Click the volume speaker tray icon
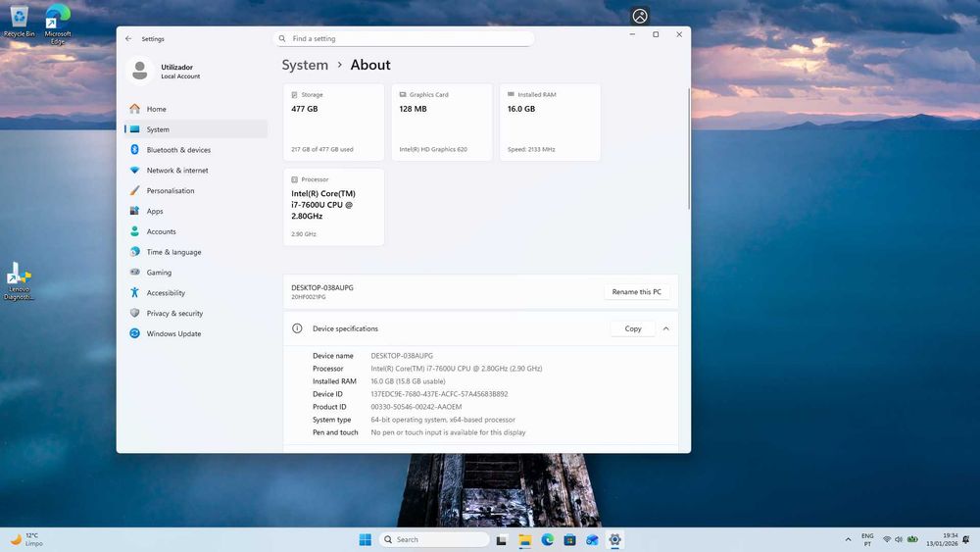The height and width of the screenshot is (552, 980). [x=899, y=539]
